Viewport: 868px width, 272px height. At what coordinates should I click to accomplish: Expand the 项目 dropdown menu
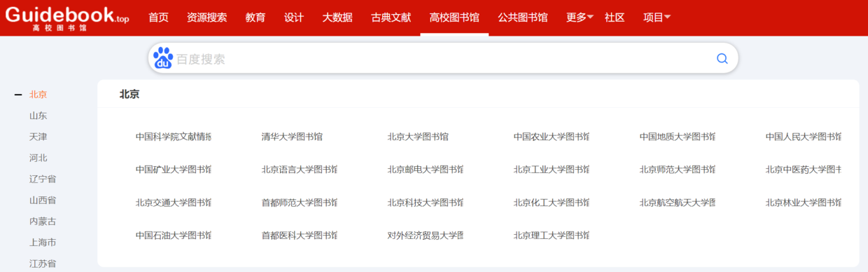click(657, 18)
